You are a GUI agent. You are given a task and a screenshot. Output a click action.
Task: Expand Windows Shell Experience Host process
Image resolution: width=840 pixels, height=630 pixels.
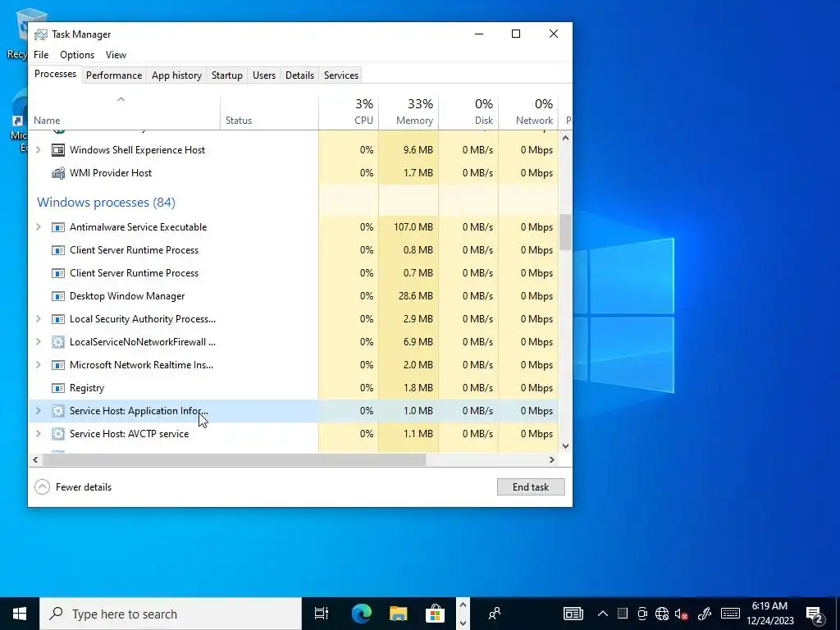pos(38,150)
